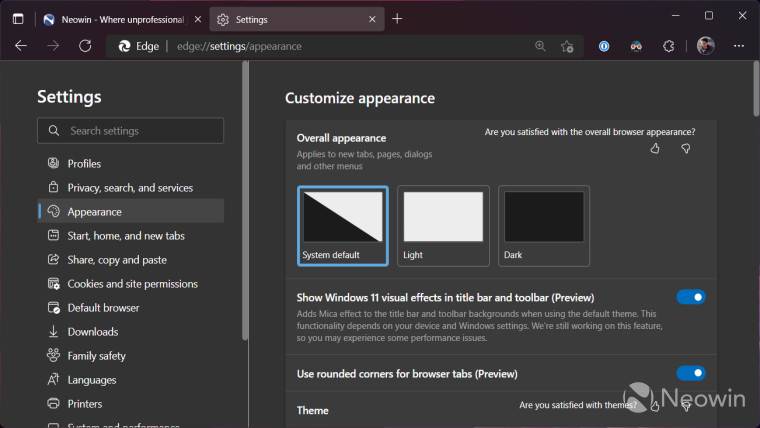Image resolution: width=760 pixels, height=428 pixels.
Task: Turn off rounded corners for browser tabs
Action: (x=691, y=373)
